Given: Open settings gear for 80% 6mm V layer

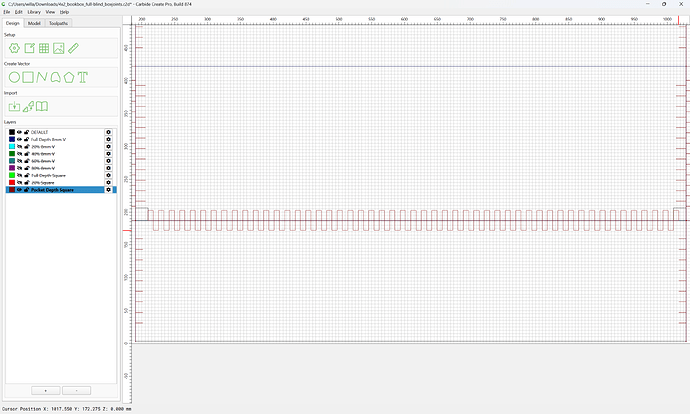Looking at the screenshot, I should click(x=109, y=168).
